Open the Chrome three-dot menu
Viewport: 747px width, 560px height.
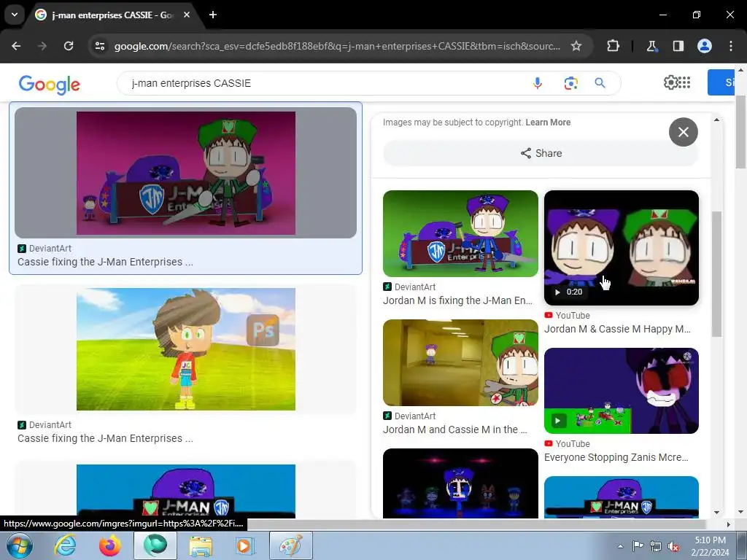[x=731, y=46]
